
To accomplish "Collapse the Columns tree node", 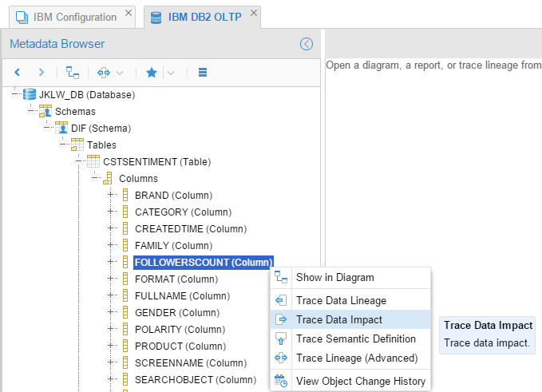I will (95, 177).
